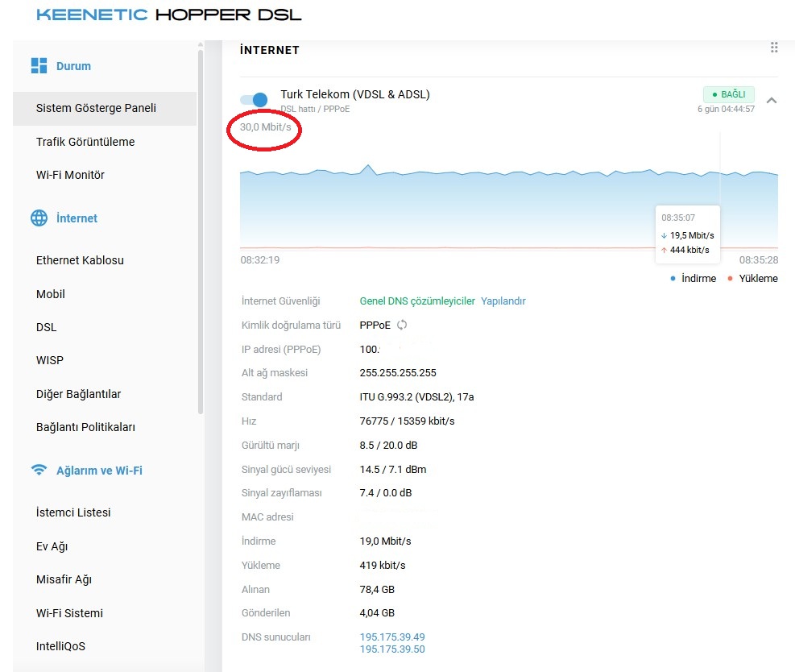Click the İnternet globe icon
This screenshot has height=672, width=795.
pyautogui.click(x=39, y=218)
